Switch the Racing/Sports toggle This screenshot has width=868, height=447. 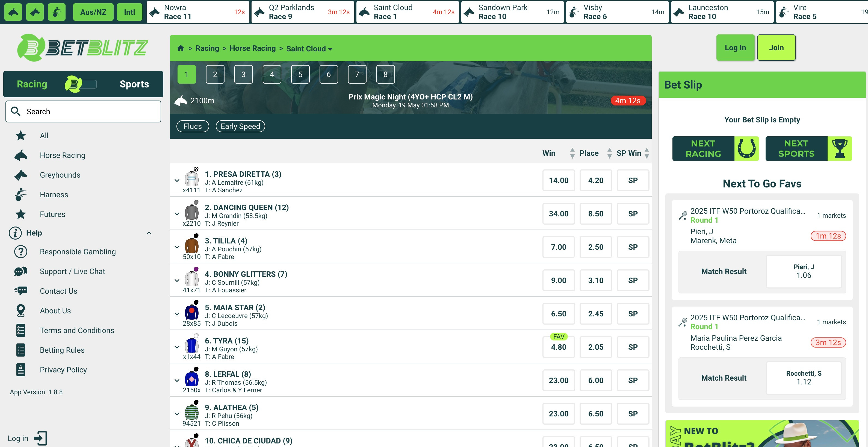point(81,84)
